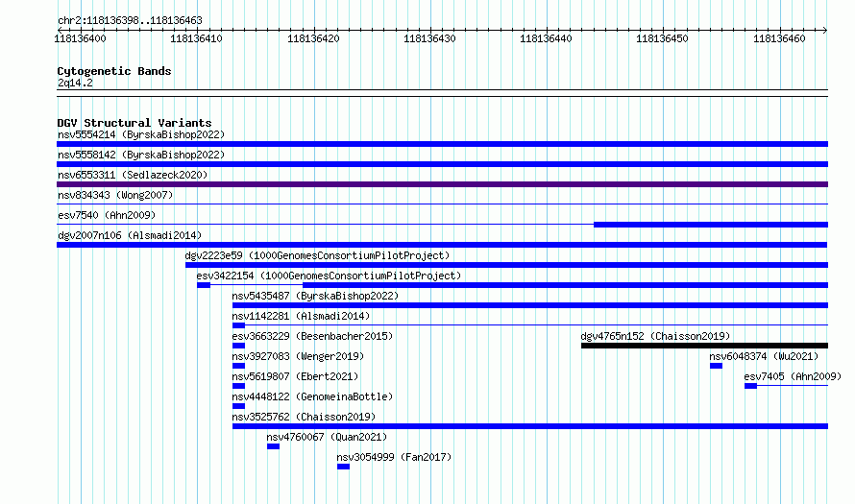Screen dimensions: 855x504
Task: Click the blue block under nsv3054999
Action: [x=343, y=467]
